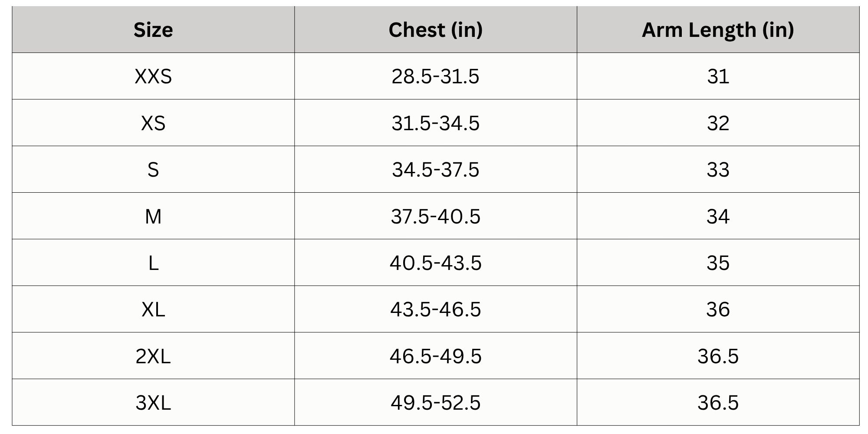
Task: Select the XS size cell
Action: 153,123
